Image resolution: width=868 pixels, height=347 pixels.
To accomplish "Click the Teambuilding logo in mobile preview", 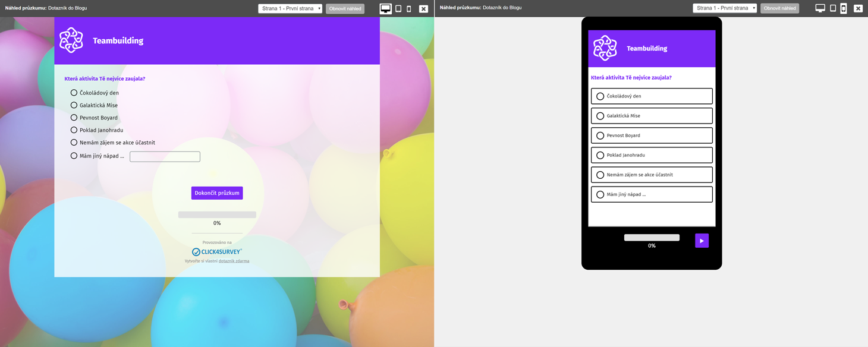I will [605, 48].
